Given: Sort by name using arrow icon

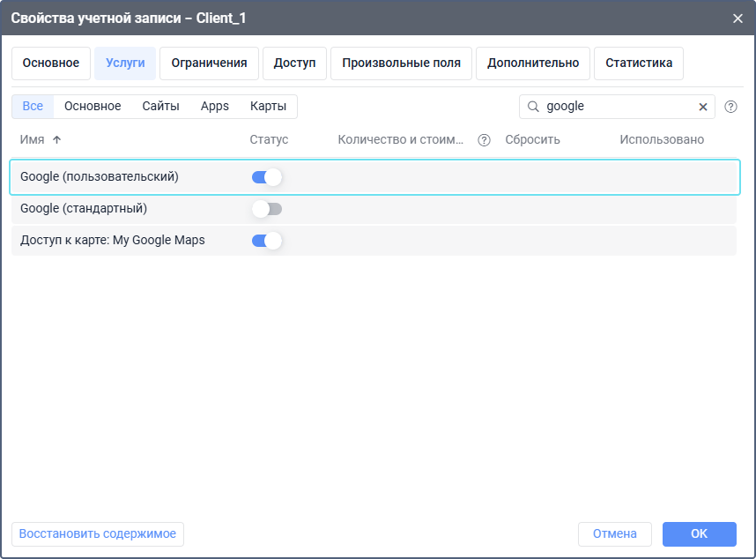Looking at the screenshot, I should [57, 140].
